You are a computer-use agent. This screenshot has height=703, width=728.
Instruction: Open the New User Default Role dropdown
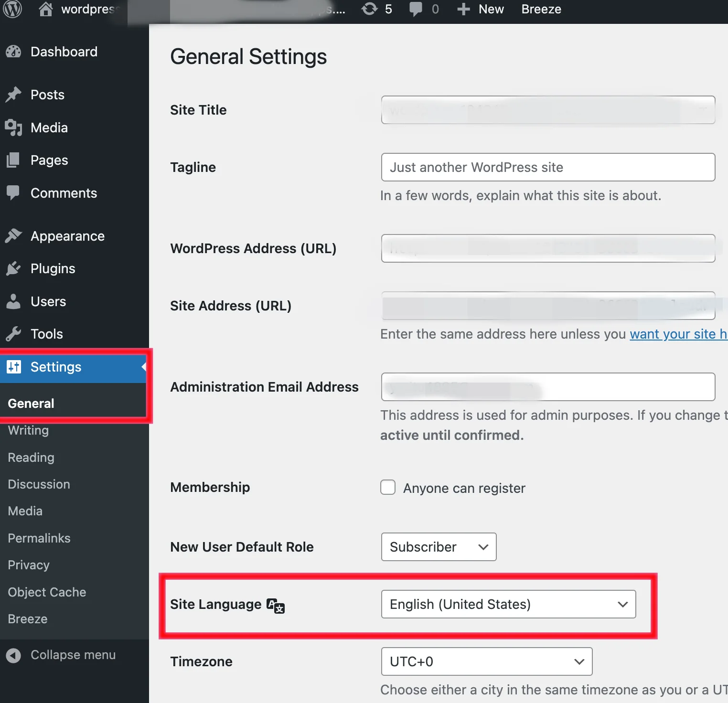point(439,547)
